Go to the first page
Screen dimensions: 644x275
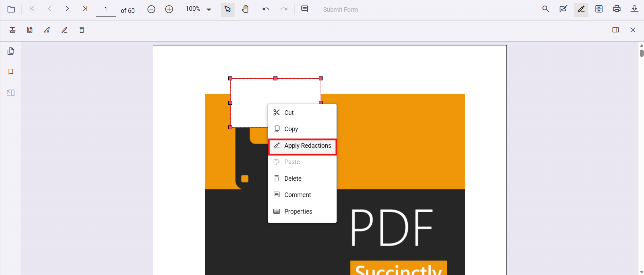(32, 9)
